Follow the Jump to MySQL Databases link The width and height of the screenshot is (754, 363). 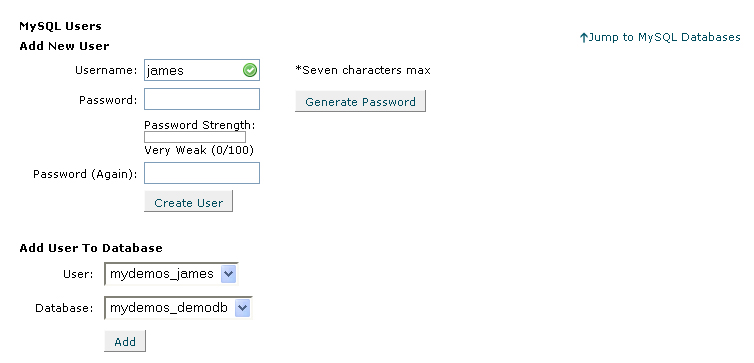tap(664, 37)
